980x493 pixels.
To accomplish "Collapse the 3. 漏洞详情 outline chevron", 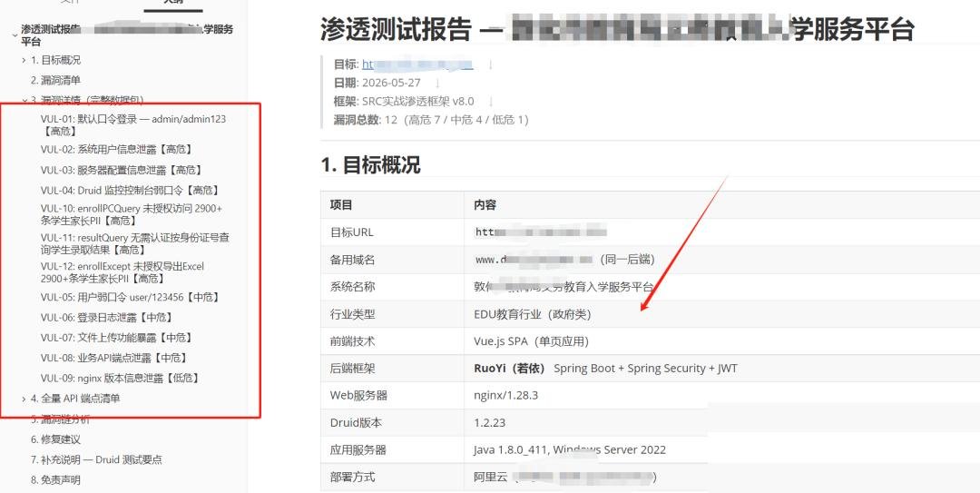I will tap(24, 100).
